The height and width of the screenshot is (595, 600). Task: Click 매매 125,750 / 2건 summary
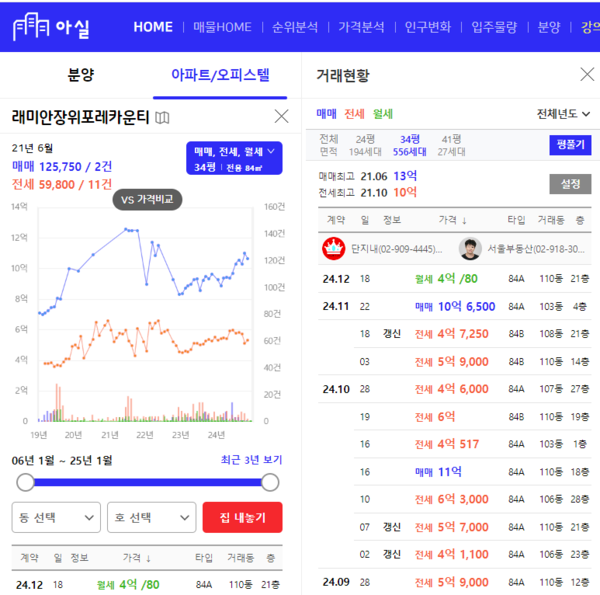(62, 166)
